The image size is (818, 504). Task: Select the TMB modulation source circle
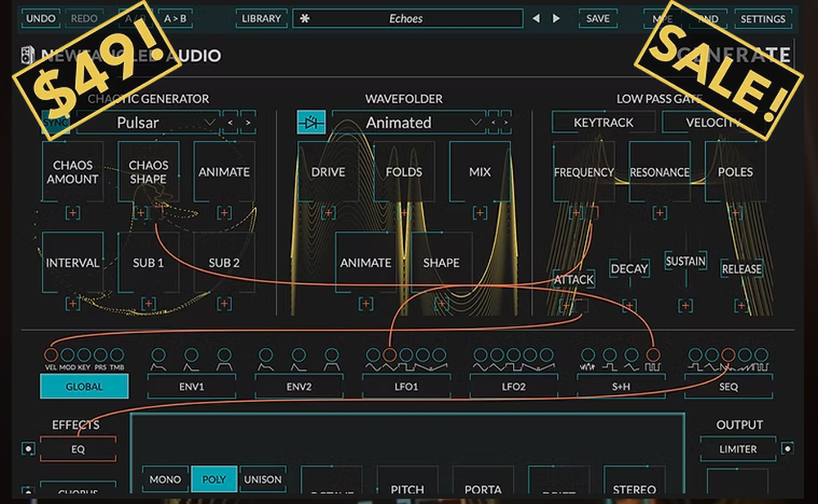coord(117,355)
